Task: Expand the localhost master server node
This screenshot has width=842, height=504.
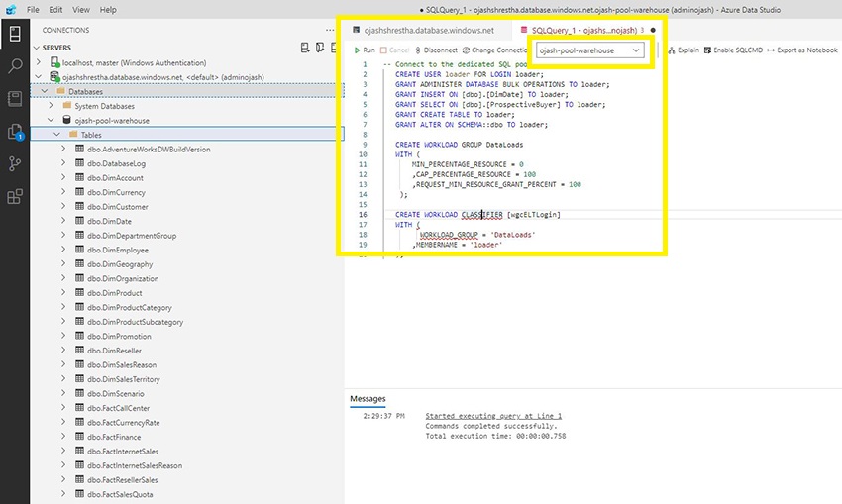Action: point(38,61)
